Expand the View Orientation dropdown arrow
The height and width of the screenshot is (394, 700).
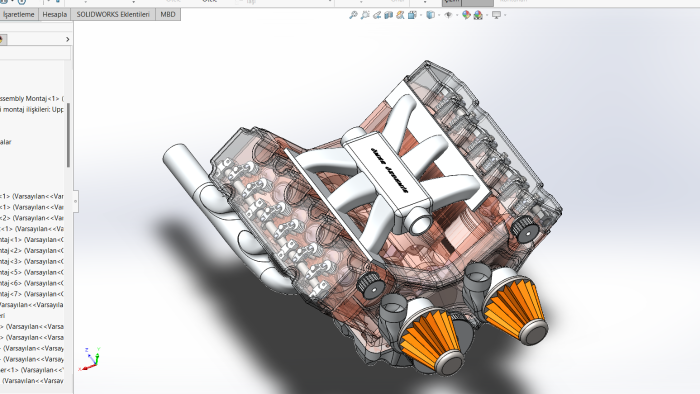click(x=421, y=15)
